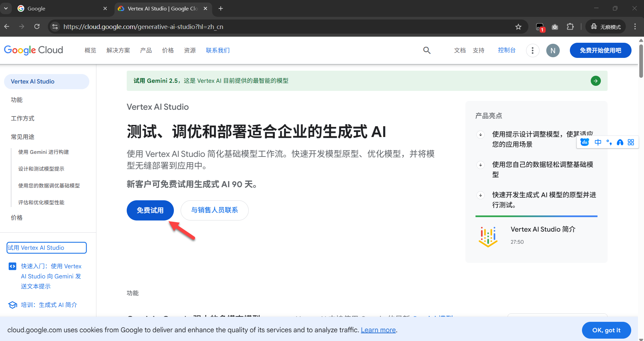Toggle the 中 Chinese input mode
Screen dimensions: 644x341
598,142
